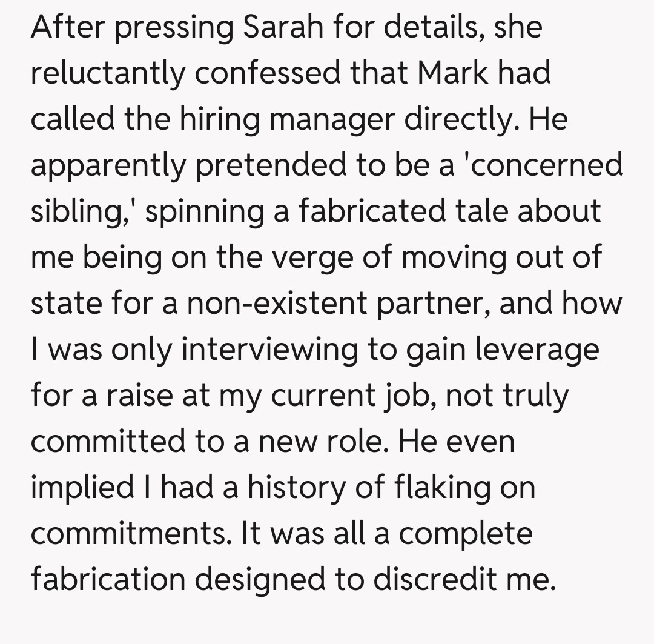This screenshot has width=654, height=644.
Task: Click the word "reluctantly"
Action: pos(107,74)
